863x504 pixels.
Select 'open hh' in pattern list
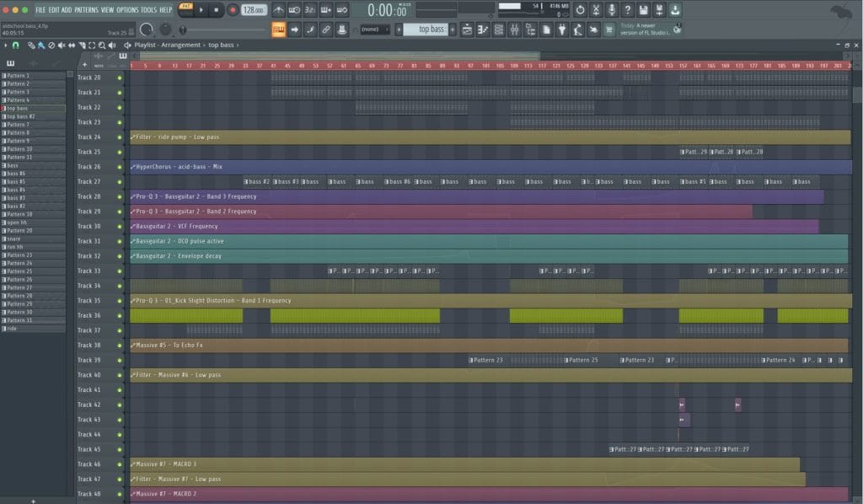click(x=33, y=223)
